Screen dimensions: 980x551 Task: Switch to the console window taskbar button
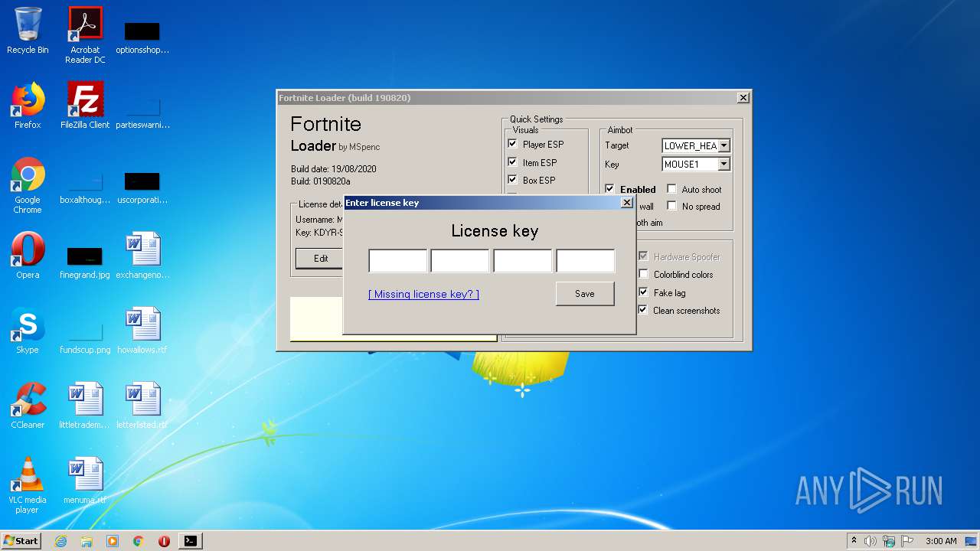(190, 541)
